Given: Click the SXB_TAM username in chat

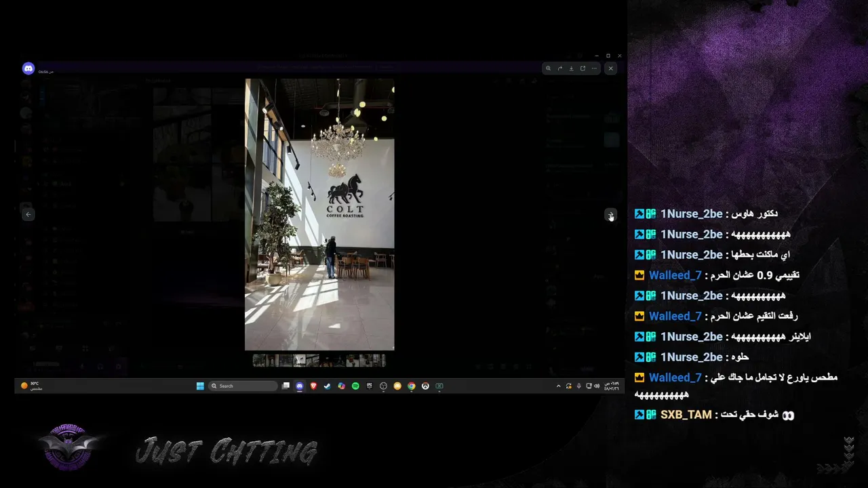Looking at the screenshot, I should tap(686, 415).
